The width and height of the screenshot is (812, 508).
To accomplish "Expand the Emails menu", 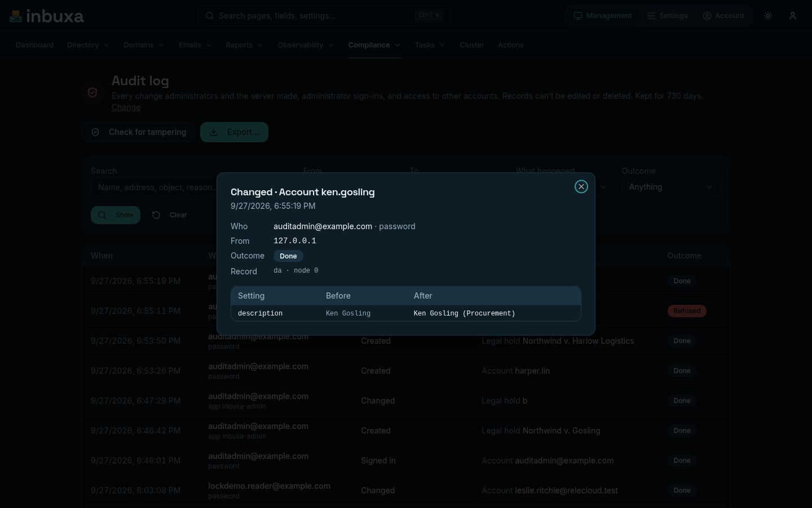I will (x=195, y=45).
